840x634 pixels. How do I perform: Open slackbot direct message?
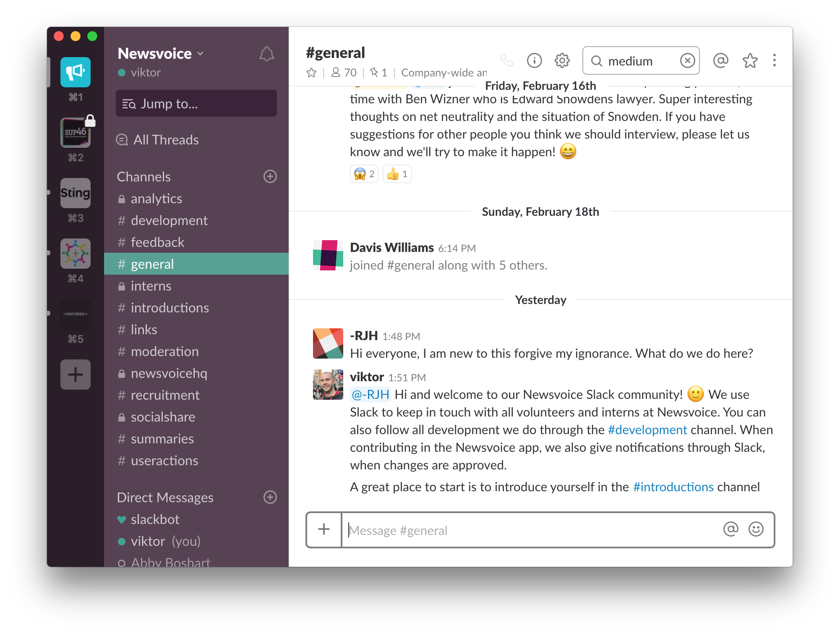(x=196, y=519)
